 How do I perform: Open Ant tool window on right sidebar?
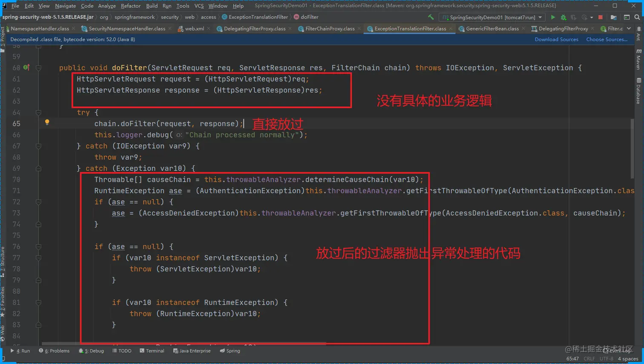point(638,34)
